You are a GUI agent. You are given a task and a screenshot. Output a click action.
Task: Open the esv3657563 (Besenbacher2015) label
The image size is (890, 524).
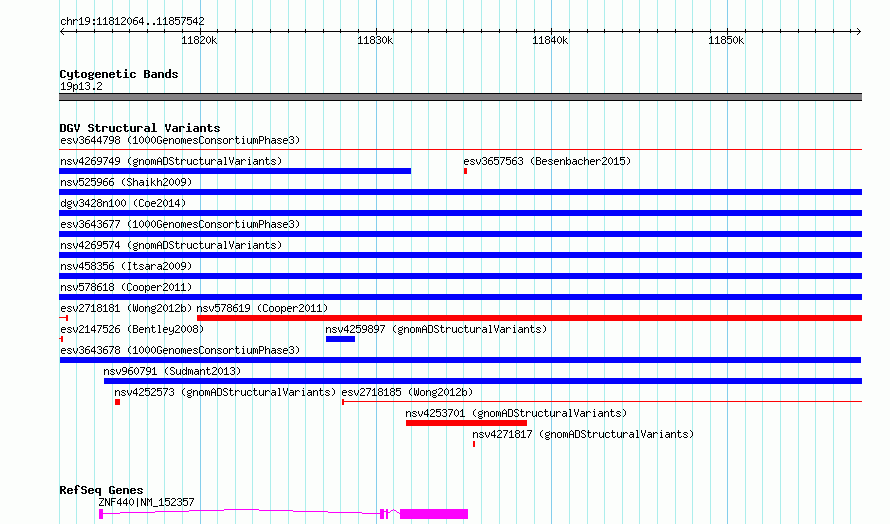click(547, 161)
